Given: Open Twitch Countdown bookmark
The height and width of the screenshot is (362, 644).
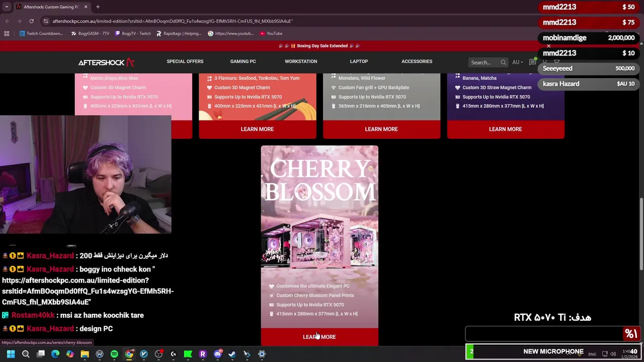Looking at the screenshot, I should 41,33.
